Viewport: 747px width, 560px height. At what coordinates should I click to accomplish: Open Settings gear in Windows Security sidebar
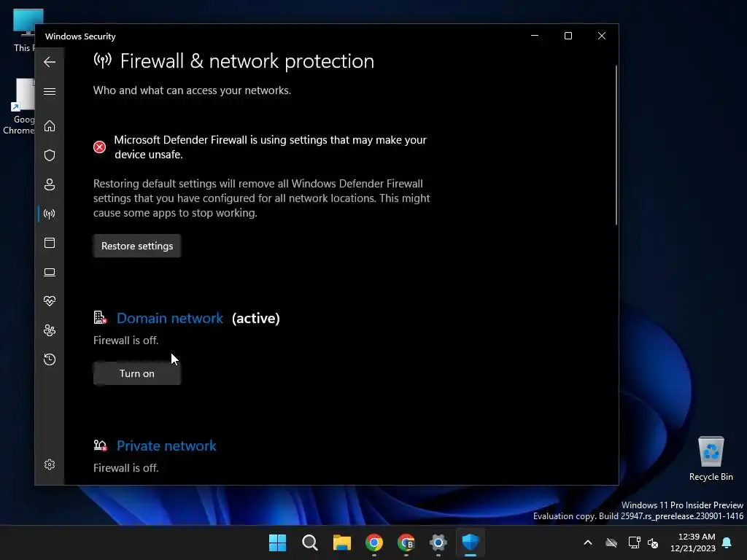[50, 464]
